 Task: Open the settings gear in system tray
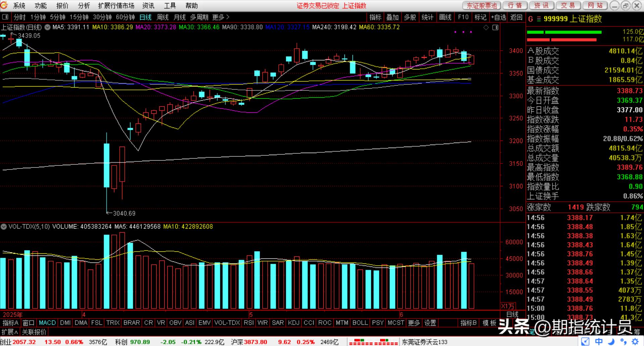coord(635,342)
